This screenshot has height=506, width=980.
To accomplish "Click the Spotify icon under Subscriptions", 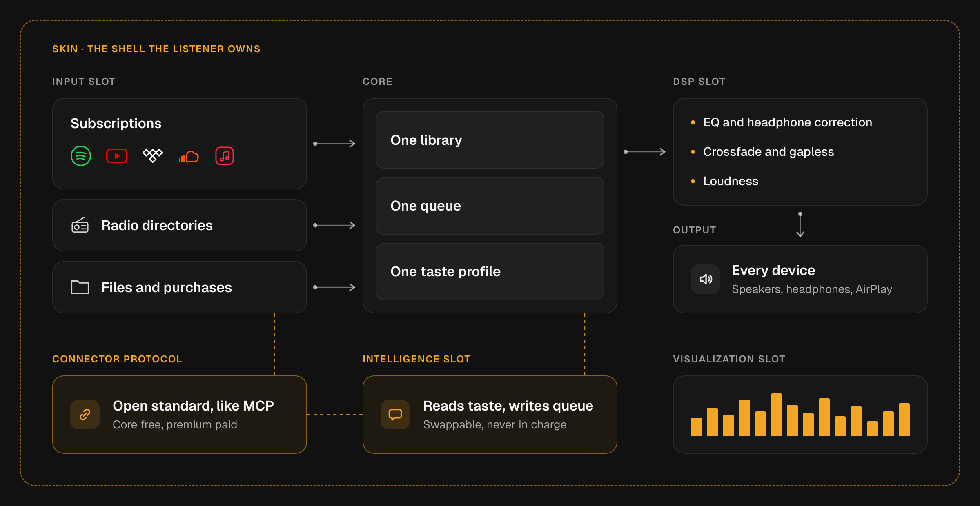I will [81, 156].
